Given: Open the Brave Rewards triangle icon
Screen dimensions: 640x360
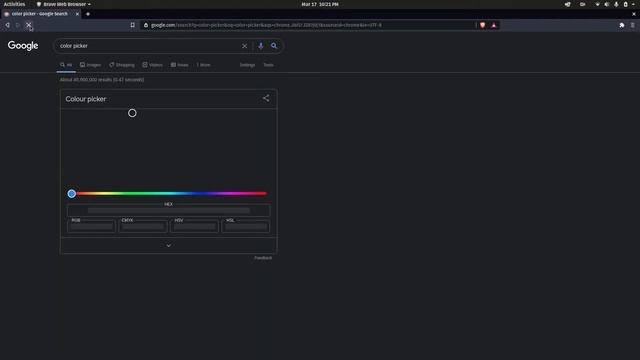Looking at the screenshot, I should point(494,25).
